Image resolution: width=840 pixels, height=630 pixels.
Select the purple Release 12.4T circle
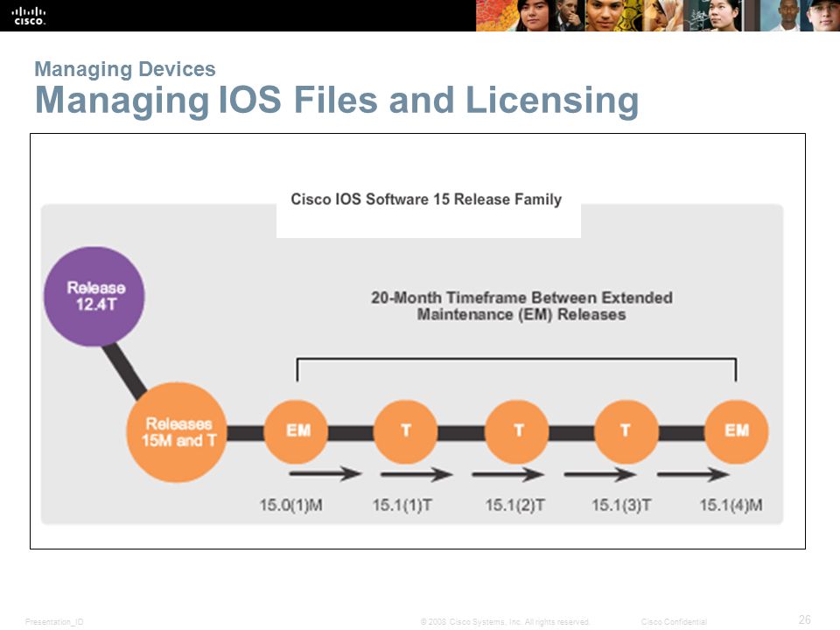[x=94, y=297]
